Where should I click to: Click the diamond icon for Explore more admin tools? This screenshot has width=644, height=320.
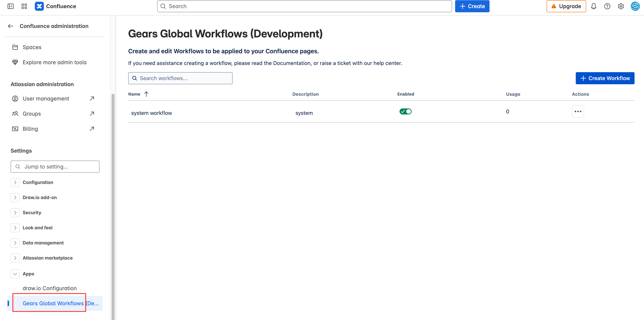click(x=15, y=62)
